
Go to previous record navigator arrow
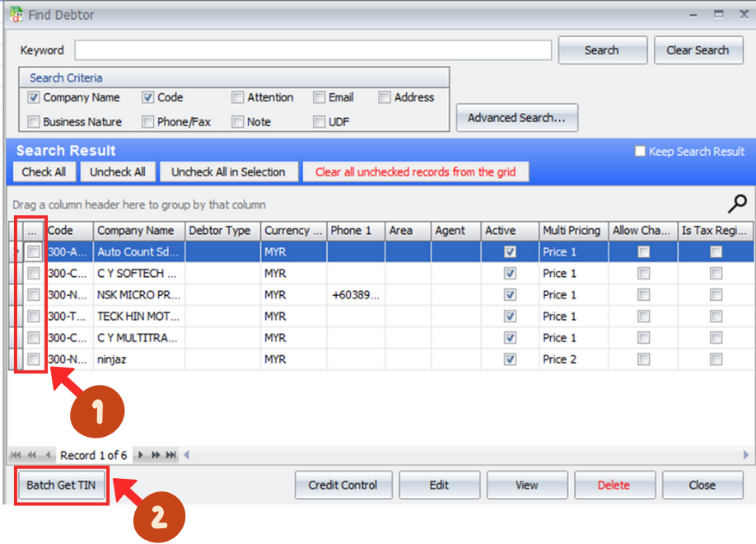point(49,455)
